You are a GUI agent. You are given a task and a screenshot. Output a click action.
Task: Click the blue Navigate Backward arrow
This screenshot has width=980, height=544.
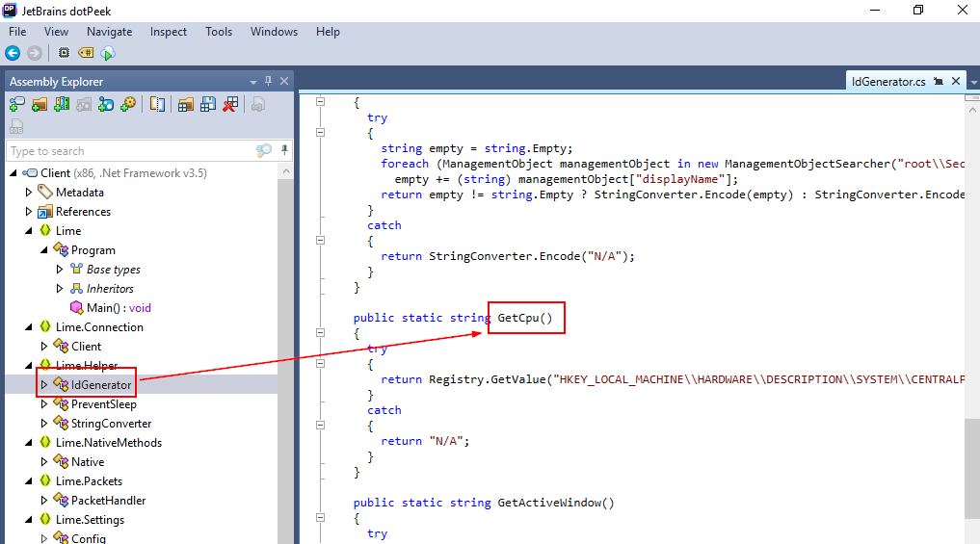click(x=13, y=54)
